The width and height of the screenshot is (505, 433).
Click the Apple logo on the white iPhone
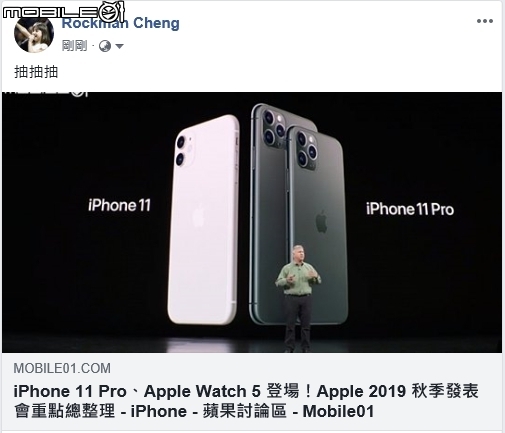[x=199, y=216]
